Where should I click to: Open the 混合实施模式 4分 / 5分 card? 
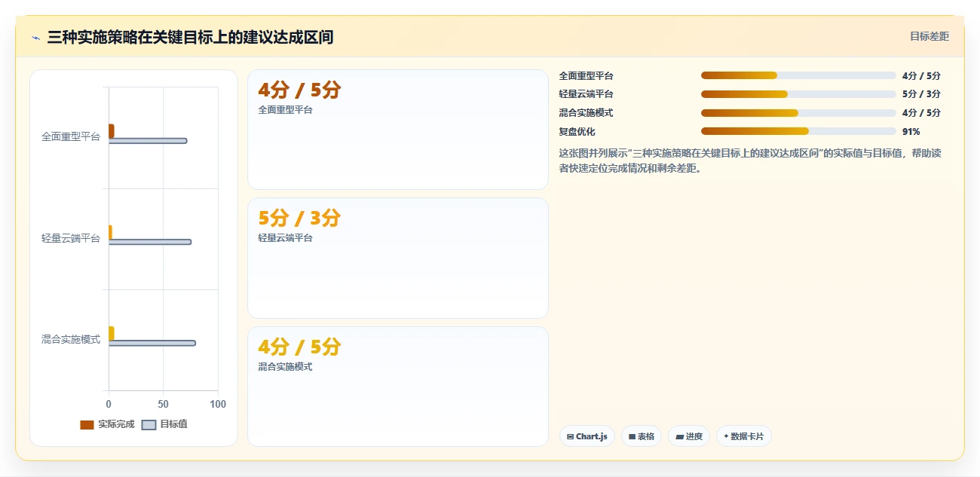coord(398,387)
